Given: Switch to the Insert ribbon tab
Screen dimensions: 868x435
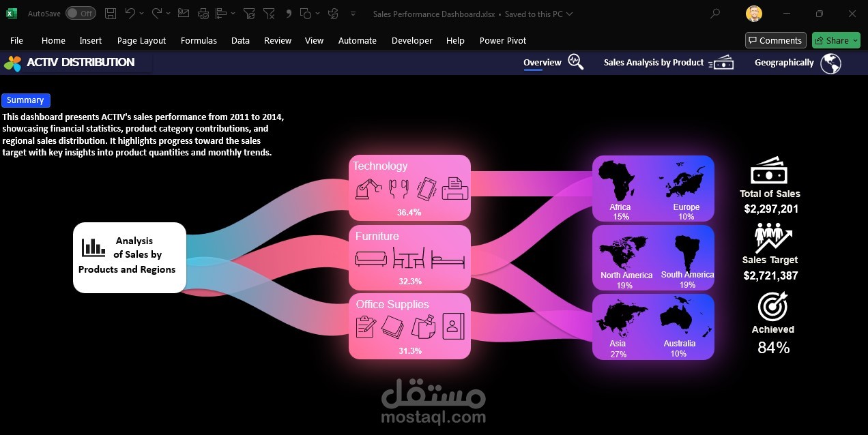Looking at the screenshot, I should click(x=91, y=40).
